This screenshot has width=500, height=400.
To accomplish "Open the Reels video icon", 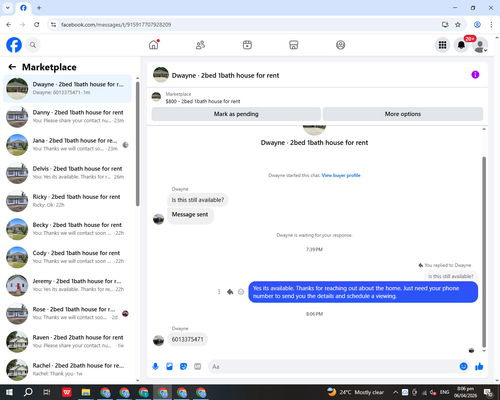I will [x=247, y=45].
